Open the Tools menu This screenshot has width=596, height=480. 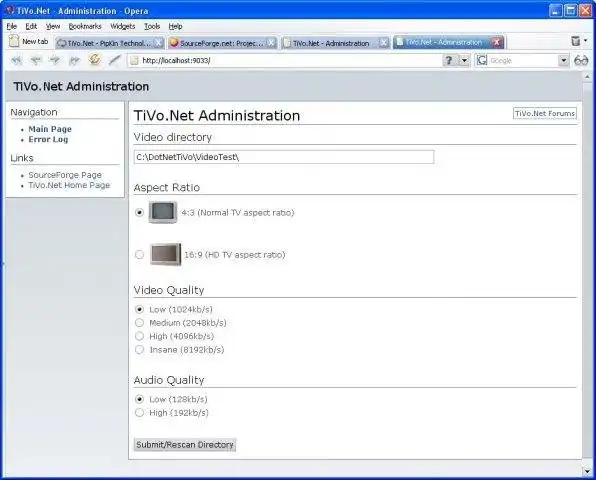pos(152,26)
